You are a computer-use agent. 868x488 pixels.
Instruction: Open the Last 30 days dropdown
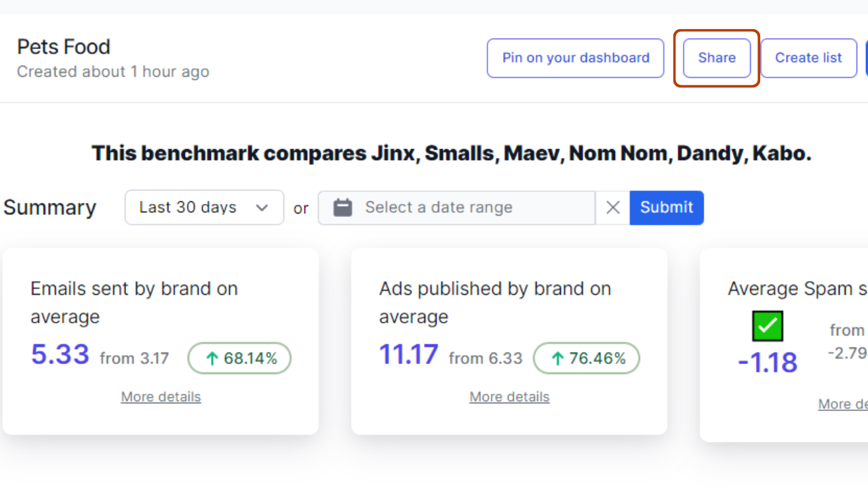click(204, 207)
